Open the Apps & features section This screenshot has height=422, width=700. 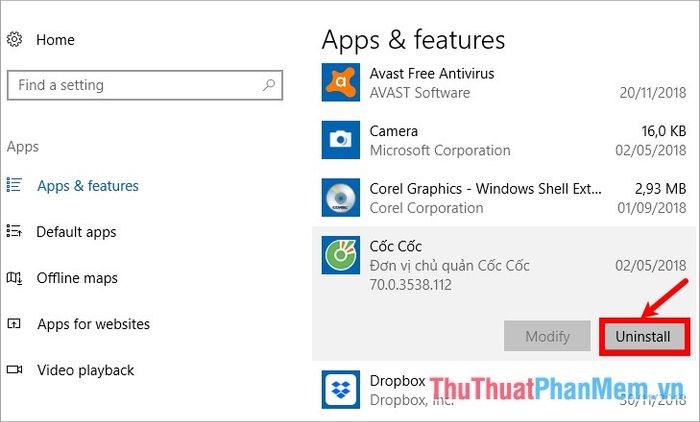(88, 185)
